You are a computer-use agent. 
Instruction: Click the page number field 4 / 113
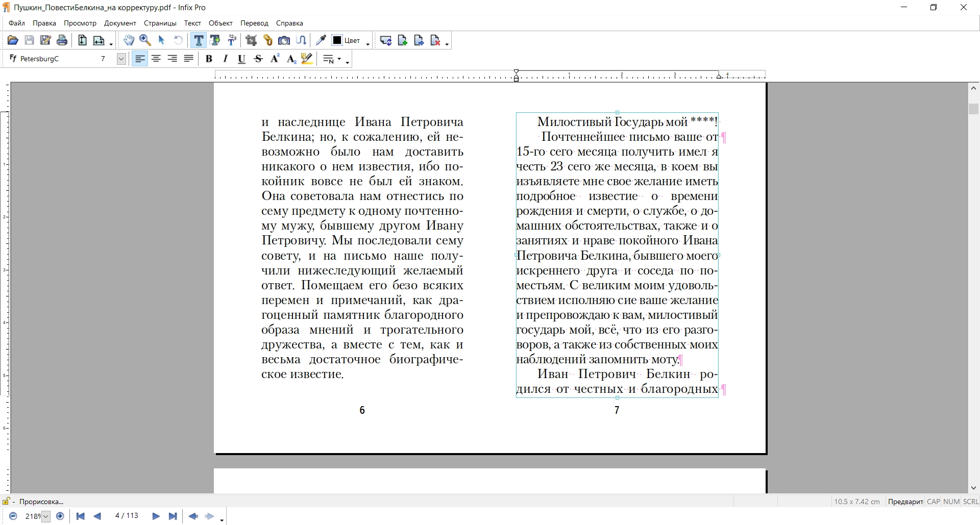[127, 516]
